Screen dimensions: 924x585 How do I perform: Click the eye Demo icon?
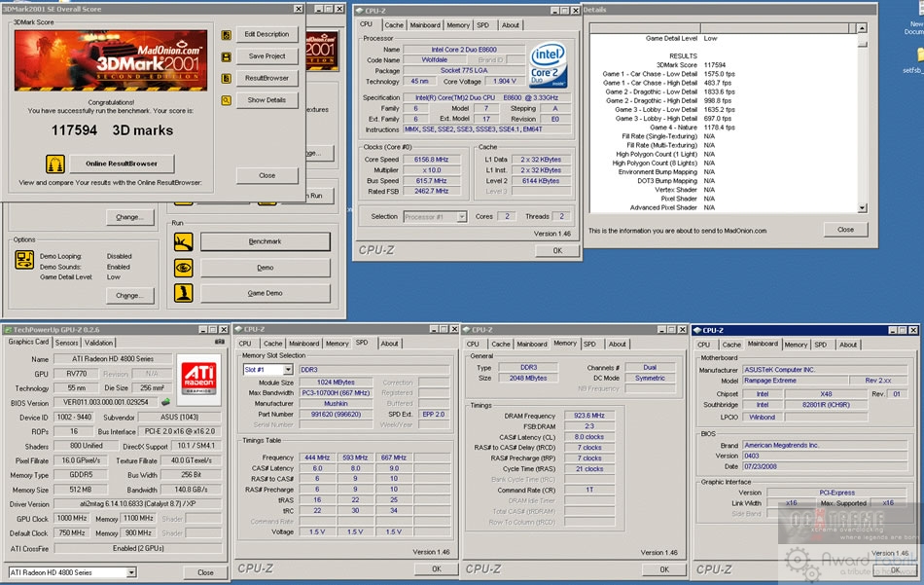pos(183,268)
